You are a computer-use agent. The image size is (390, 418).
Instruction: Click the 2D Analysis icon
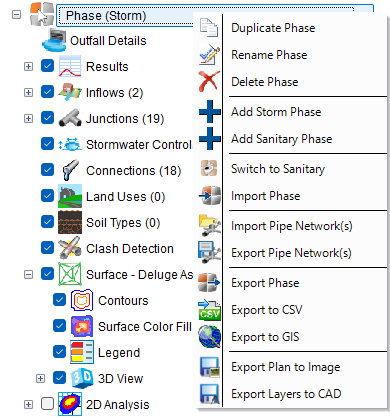click(x=70, y=404)
